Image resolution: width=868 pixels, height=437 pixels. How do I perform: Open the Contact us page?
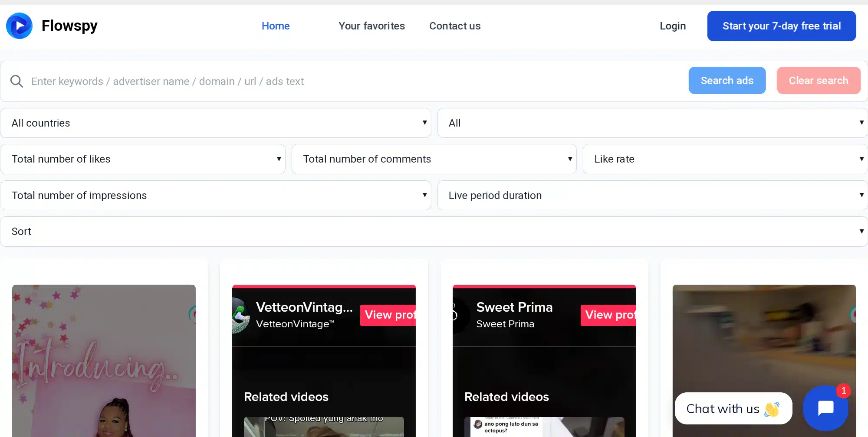coord(454,26)
